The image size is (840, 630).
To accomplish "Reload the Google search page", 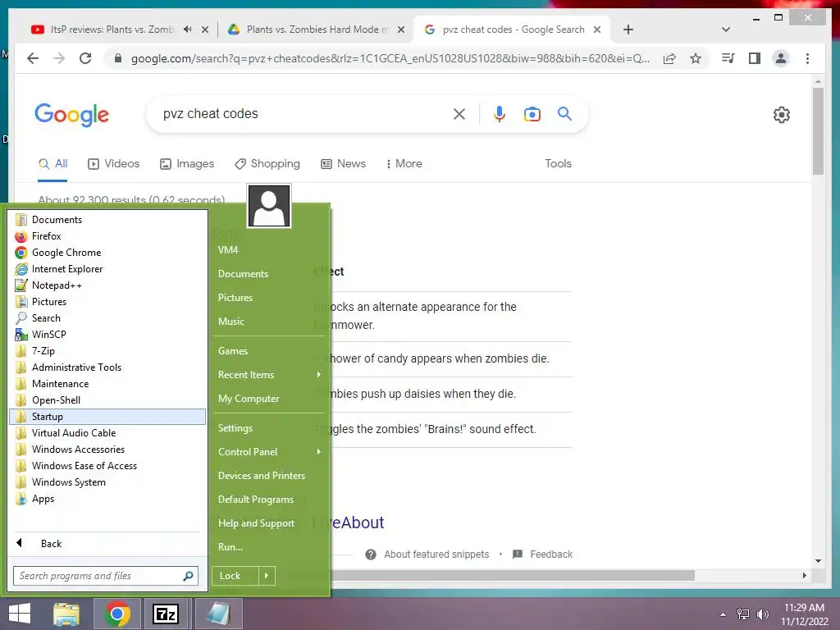I will (85, 58).
